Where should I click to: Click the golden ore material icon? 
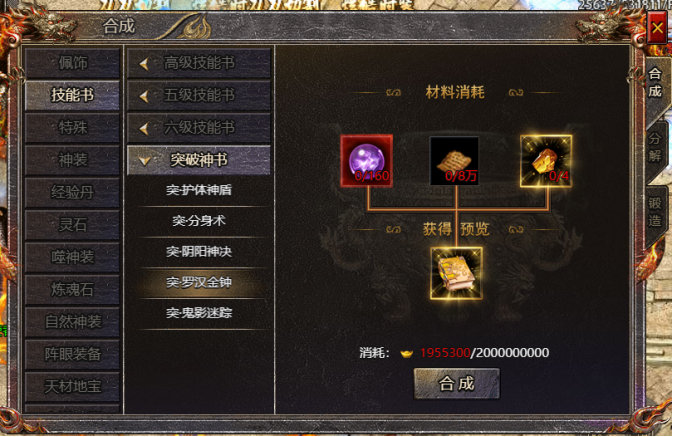coord(546,161)
